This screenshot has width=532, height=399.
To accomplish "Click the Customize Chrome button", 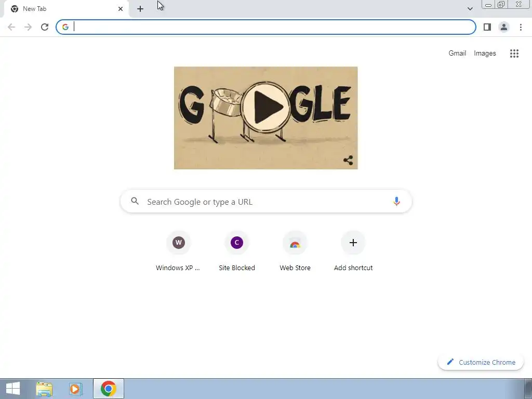I will (481, 362).
